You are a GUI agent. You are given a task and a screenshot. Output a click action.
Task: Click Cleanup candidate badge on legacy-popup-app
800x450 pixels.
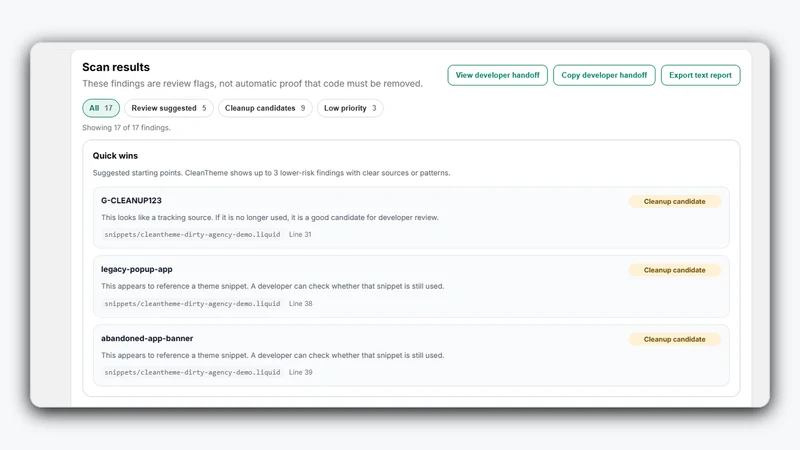coord(674,270)
